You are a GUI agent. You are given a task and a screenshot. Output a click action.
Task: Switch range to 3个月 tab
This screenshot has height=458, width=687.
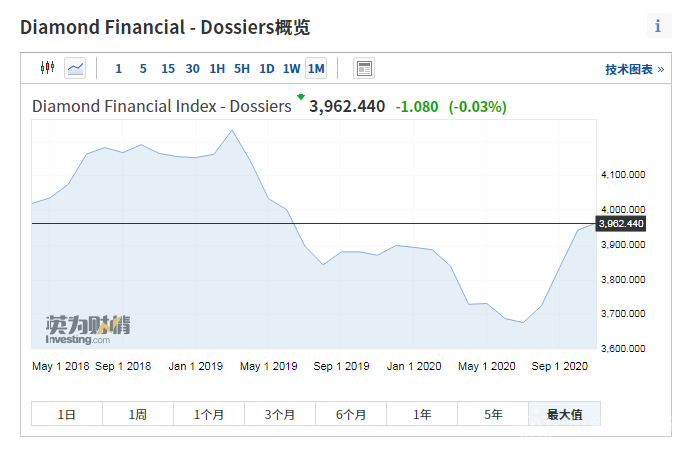click(280, 414)
